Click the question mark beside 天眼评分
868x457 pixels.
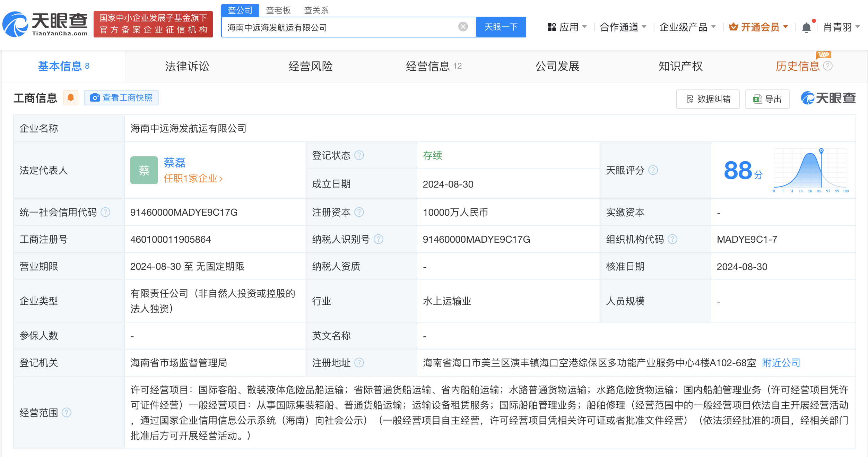[654, 170]
